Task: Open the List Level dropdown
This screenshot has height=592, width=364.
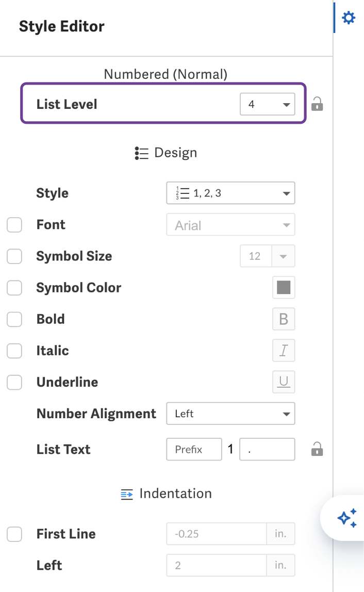Action: [268, 104]
